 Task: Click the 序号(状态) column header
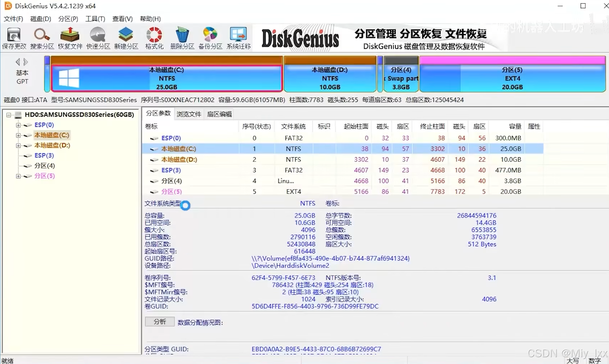pos(256,126)
